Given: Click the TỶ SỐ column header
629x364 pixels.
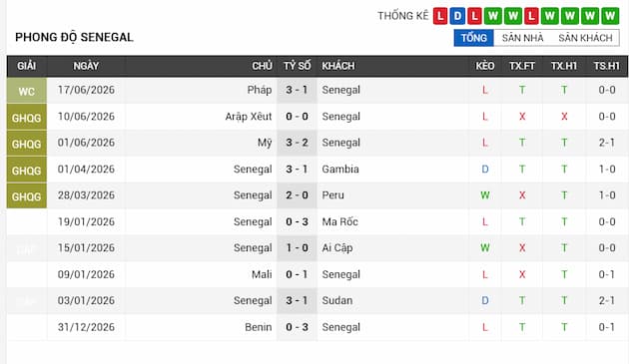Looking at the screenshot, I should tap(297, 66).
